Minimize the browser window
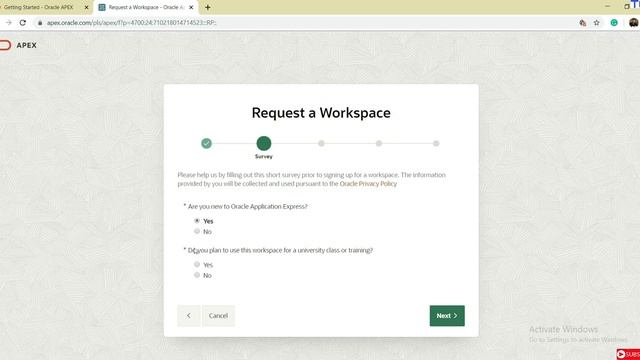Viewport: 640px width, 360px height. coord(607,7)
